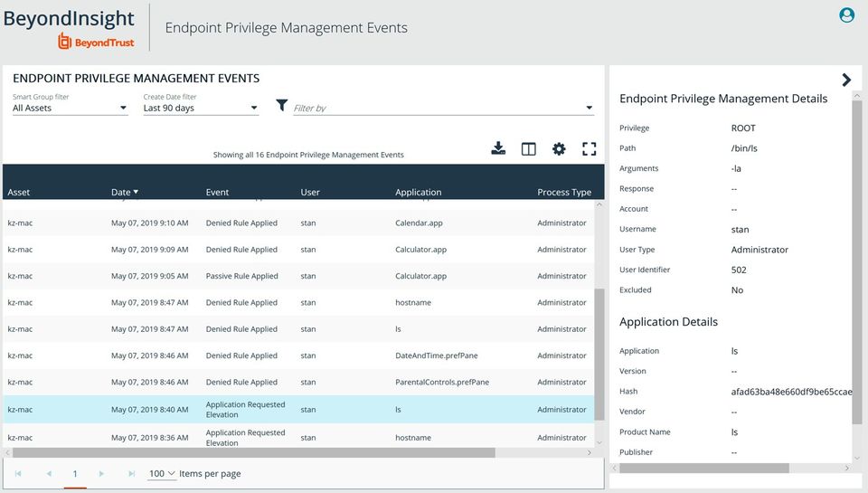868x493 pixels.
Task: Collapse the details panel with arrow
Action: pyautogui.click(x=846, y=80)
